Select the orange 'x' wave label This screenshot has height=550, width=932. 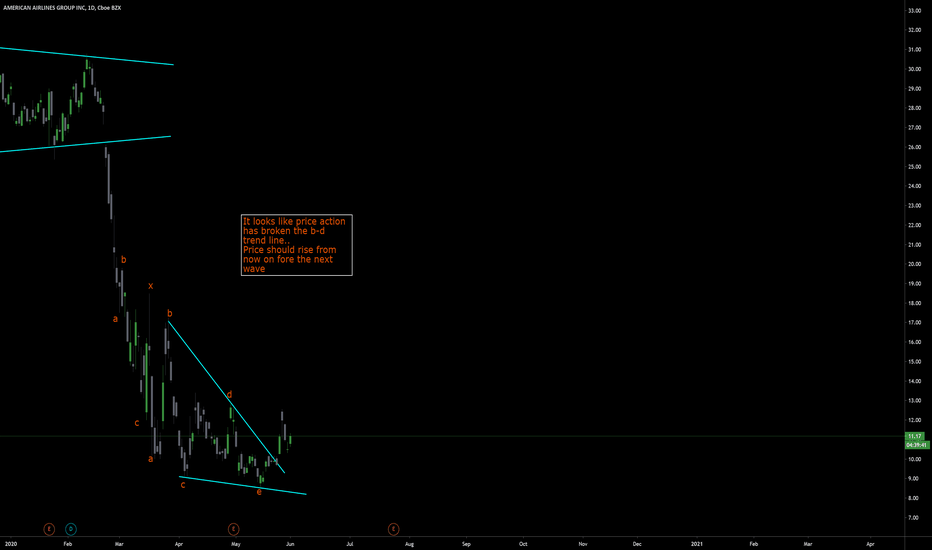click(150, 286)
